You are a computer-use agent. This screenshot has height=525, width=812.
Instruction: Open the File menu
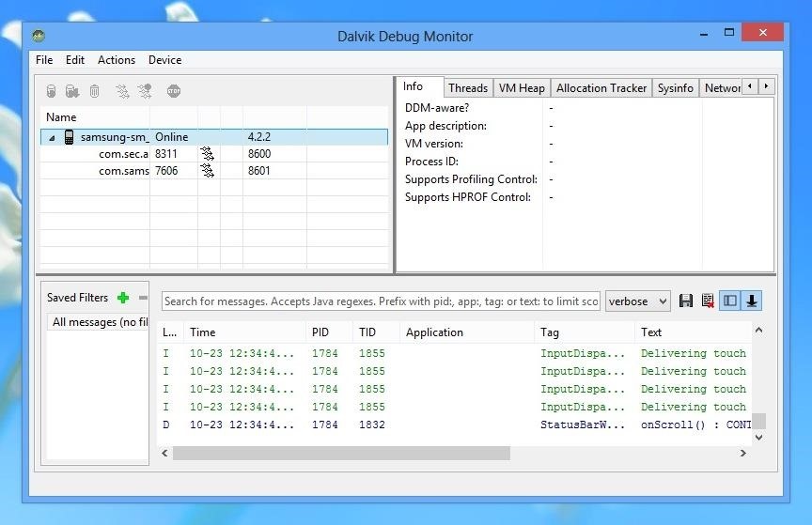(44, 60)
